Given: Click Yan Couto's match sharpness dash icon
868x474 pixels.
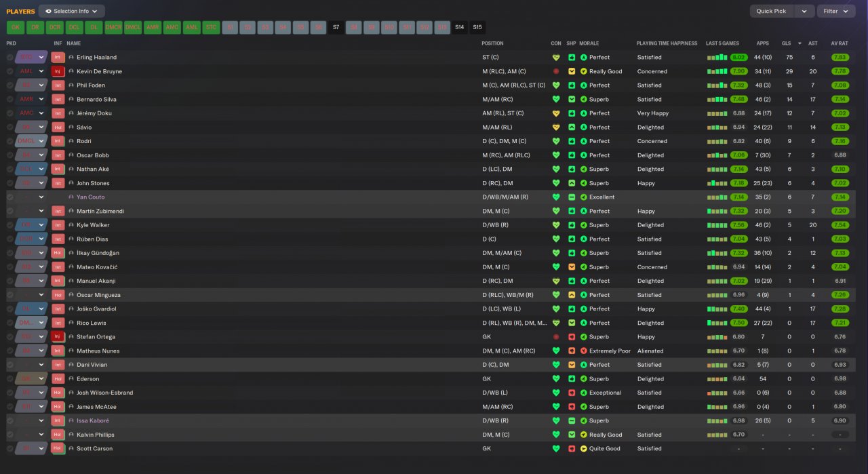Looking at the screenshot, I should [x=572, y=197].
